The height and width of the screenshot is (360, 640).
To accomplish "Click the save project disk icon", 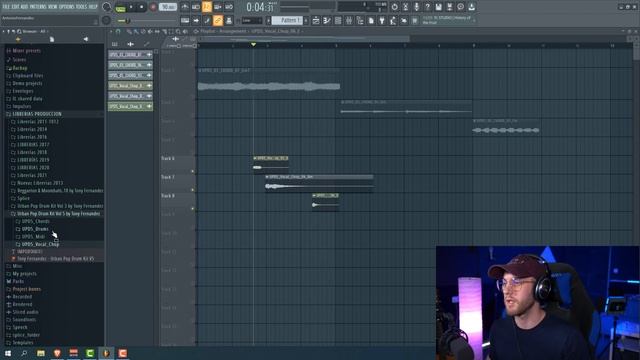I will click(438, 7).
